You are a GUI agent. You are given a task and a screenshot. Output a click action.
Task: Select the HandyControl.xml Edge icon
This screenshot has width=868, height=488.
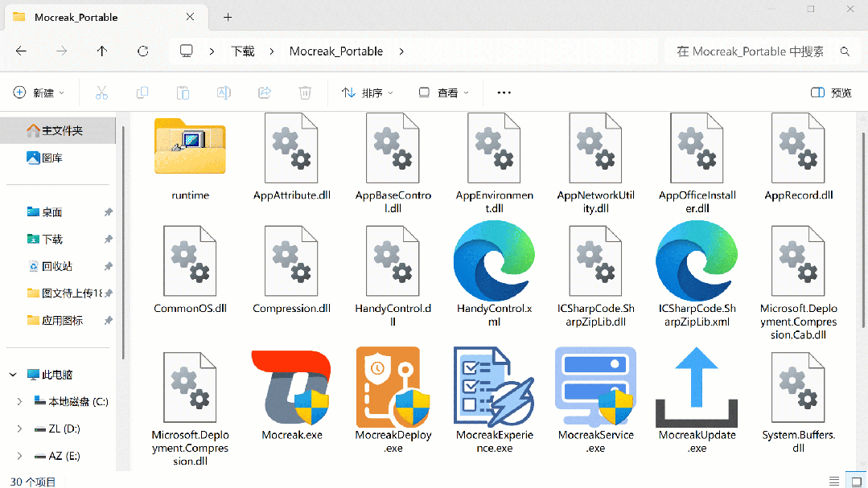click(494, 260)
